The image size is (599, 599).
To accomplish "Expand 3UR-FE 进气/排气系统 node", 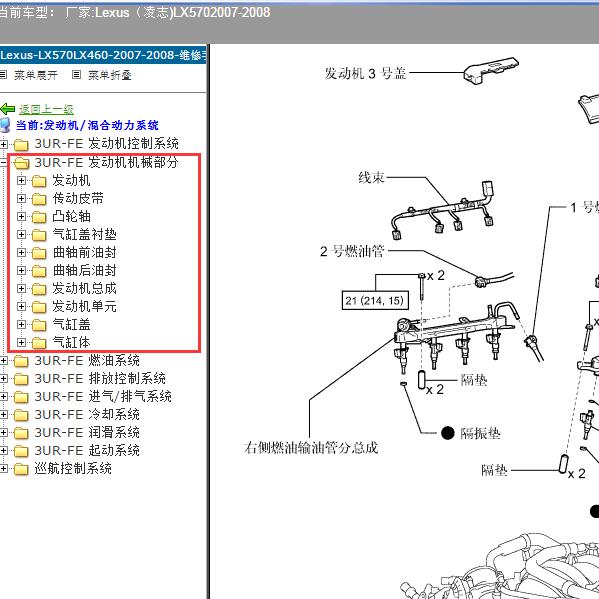I will tap(3, 397).
